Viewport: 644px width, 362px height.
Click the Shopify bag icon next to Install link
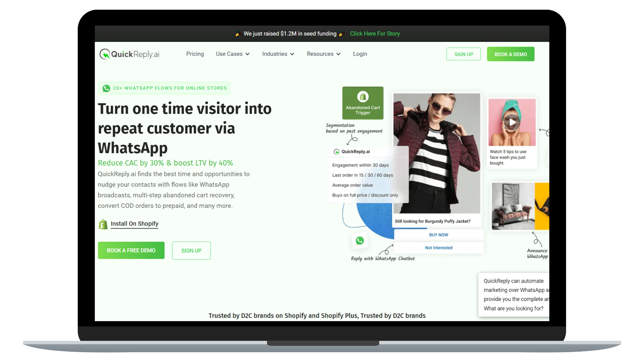[103, 224]
